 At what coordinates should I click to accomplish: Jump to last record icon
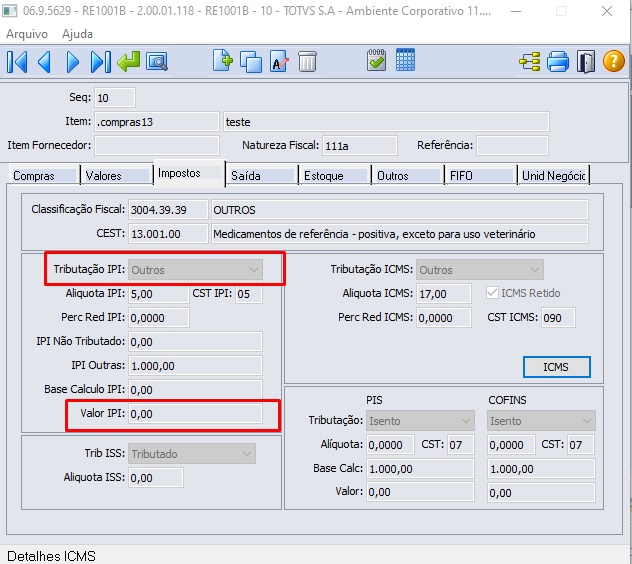(x=100, y=62)
